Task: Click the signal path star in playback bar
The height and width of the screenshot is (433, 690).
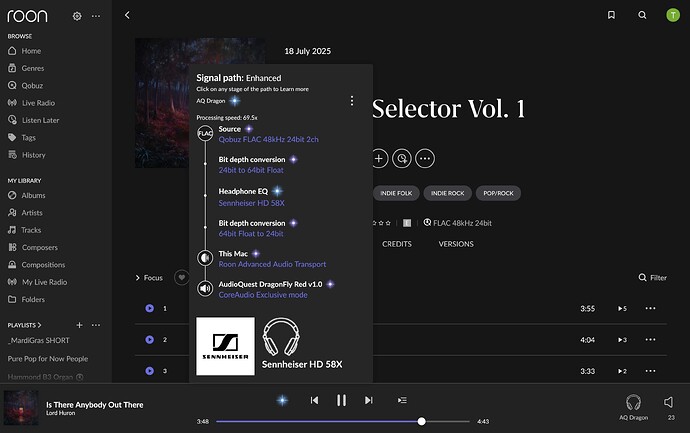Action: (x=282, y=400)
